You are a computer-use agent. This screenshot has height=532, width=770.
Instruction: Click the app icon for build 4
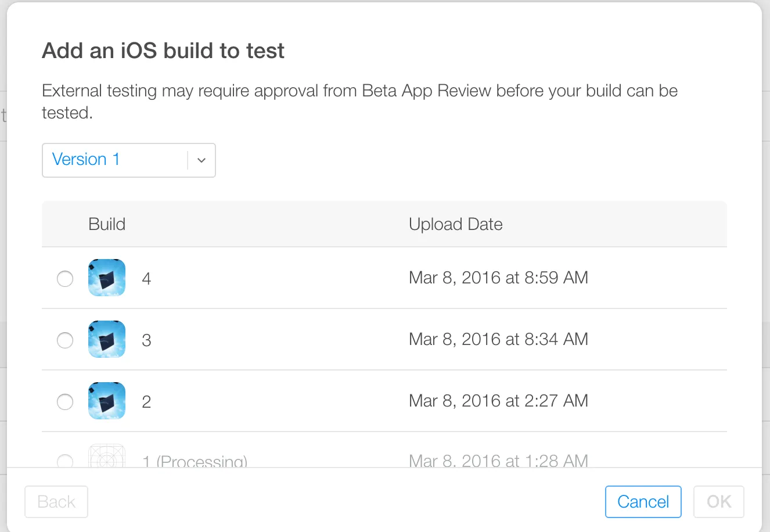(107, 278)
